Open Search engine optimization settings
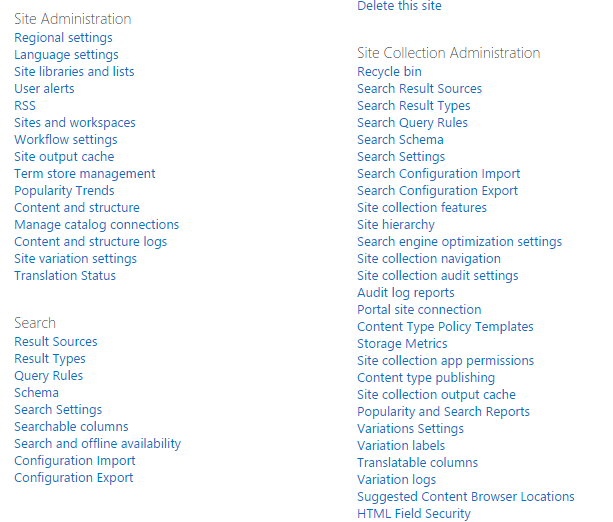Image resolution: width=613 pixels, height=522 pixels. (459, 242)
